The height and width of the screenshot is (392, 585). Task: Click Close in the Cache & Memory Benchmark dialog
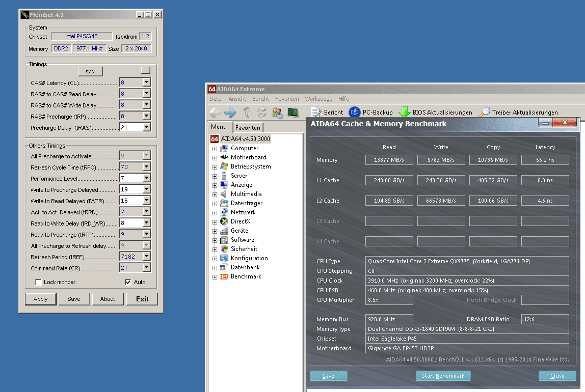click(557, 376)
